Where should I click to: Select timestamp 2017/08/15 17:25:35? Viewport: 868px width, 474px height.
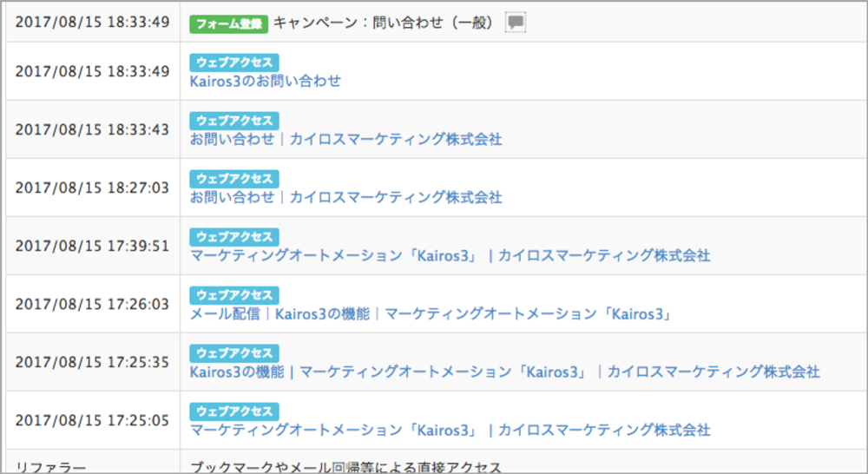pyautogui.click(x=92, y=362)
